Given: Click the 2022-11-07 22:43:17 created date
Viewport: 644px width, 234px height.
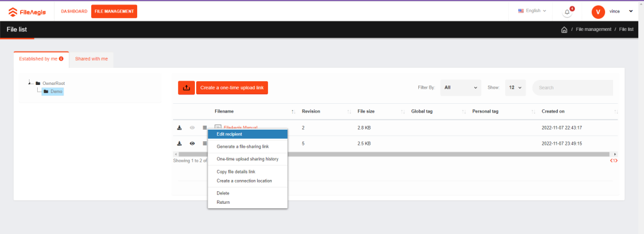Looking at the screenshot, I should [x=562, y=128].
